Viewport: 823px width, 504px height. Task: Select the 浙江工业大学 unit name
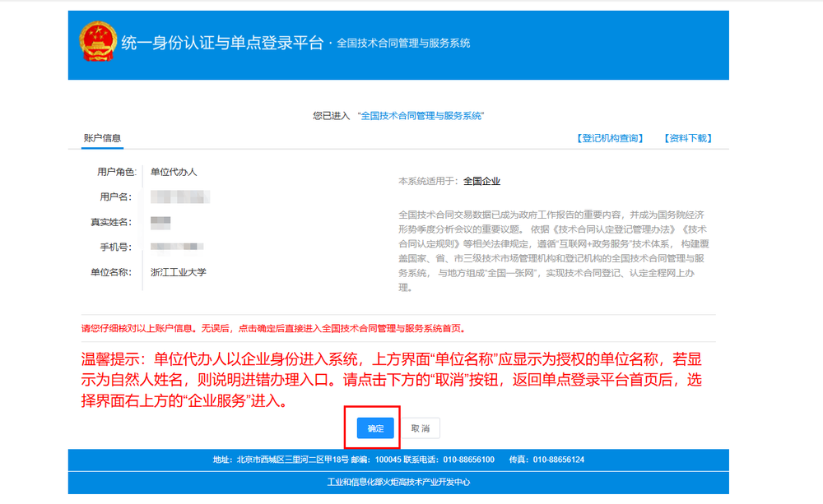(179, 272)
